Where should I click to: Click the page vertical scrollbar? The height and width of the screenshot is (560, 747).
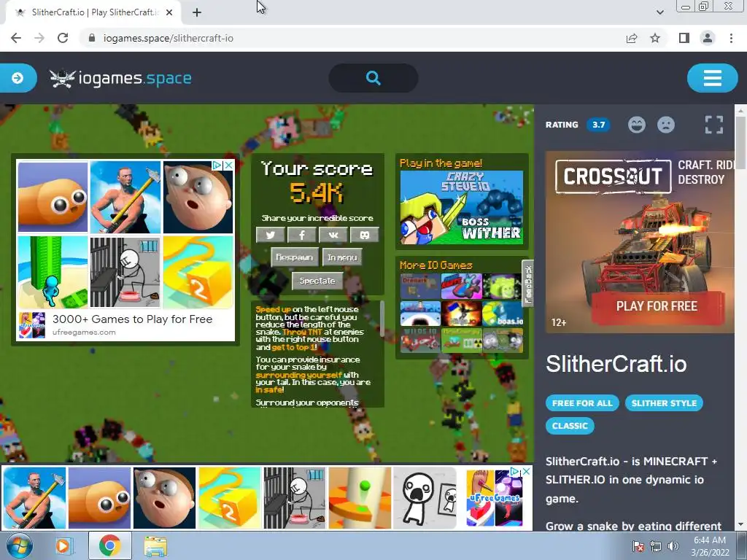click(x=741, y=143)
